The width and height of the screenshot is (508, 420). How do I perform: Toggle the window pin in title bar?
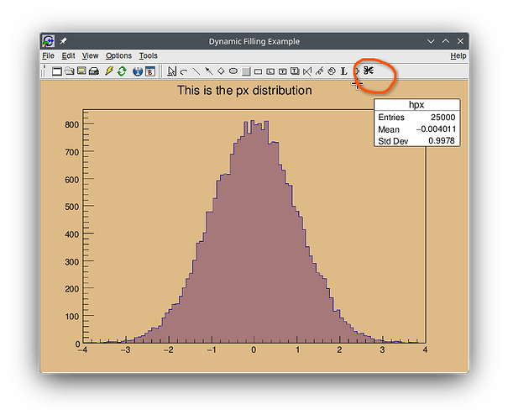63,41
